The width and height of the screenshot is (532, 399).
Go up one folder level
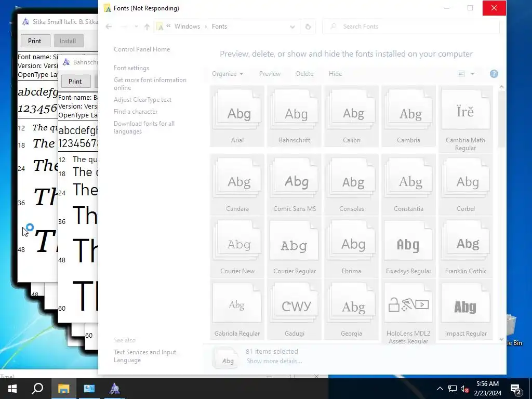(x=147, y=26)
